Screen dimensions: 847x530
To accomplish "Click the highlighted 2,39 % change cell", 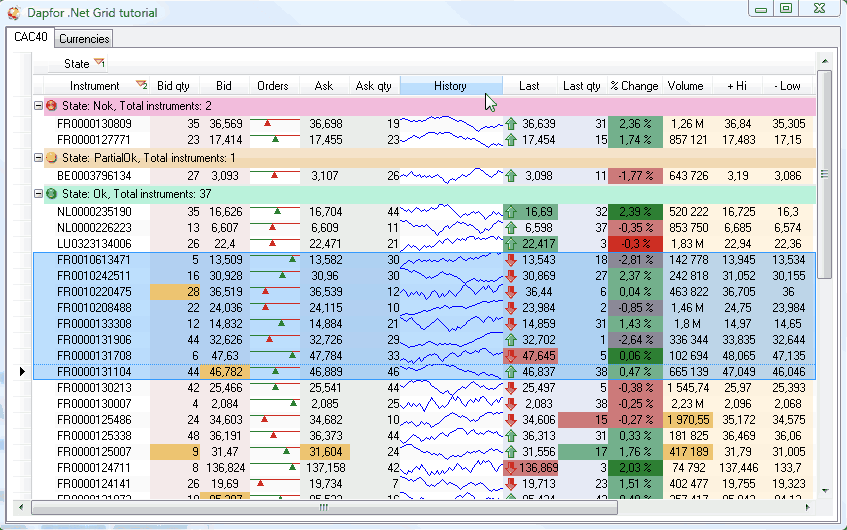I will point(635,212).
